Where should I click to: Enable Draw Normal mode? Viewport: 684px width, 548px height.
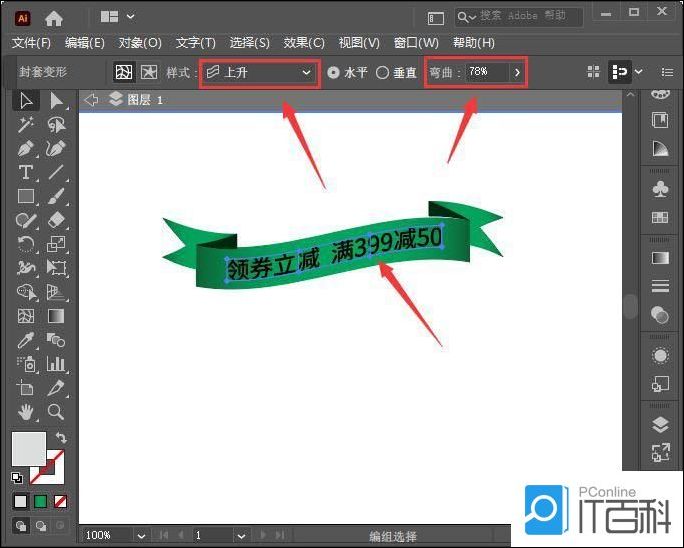coord(21,526)
